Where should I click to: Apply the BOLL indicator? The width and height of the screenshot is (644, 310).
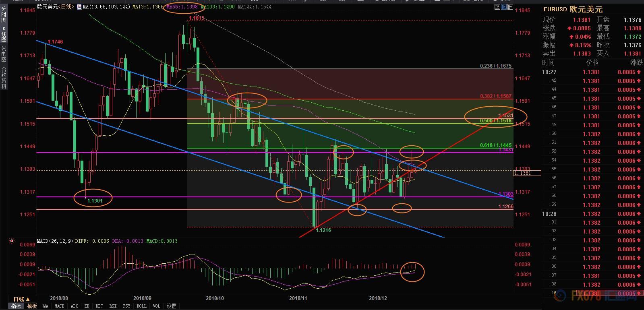(141, 306)
